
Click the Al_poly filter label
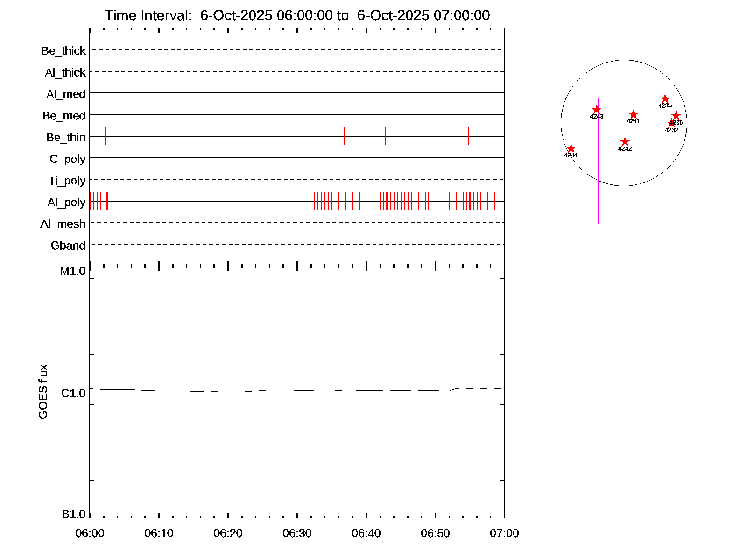[x=66, y=203]
